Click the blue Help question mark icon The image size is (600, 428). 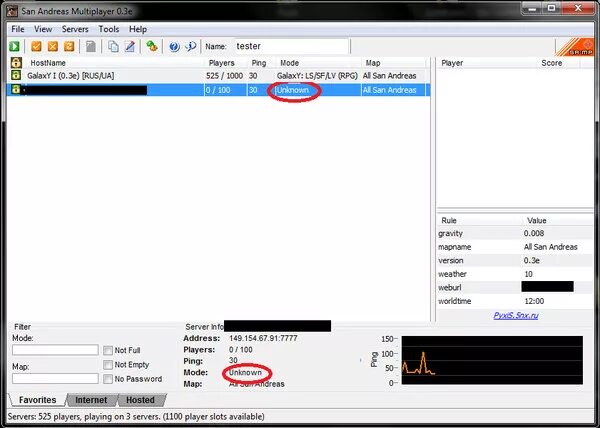(x=174, y=46)
